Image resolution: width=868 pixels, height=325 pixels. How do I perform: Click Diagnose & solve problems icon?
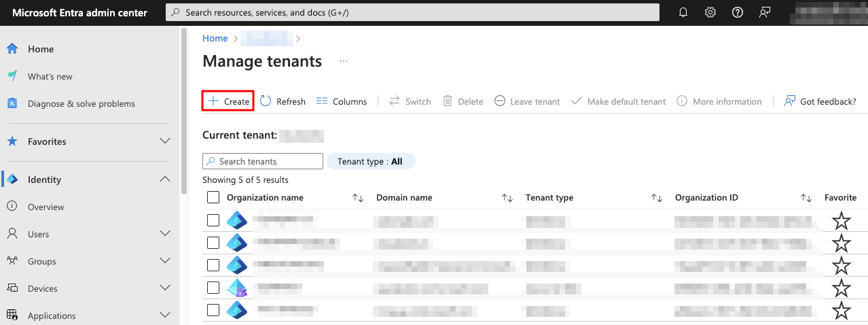pos(12,103)
